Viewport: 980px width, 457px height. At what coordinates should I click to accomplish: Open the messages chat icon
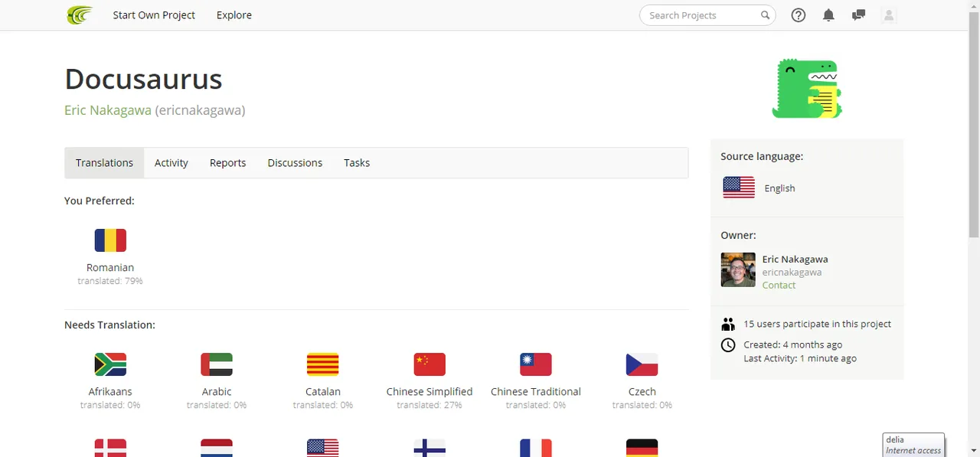point(858,15)
